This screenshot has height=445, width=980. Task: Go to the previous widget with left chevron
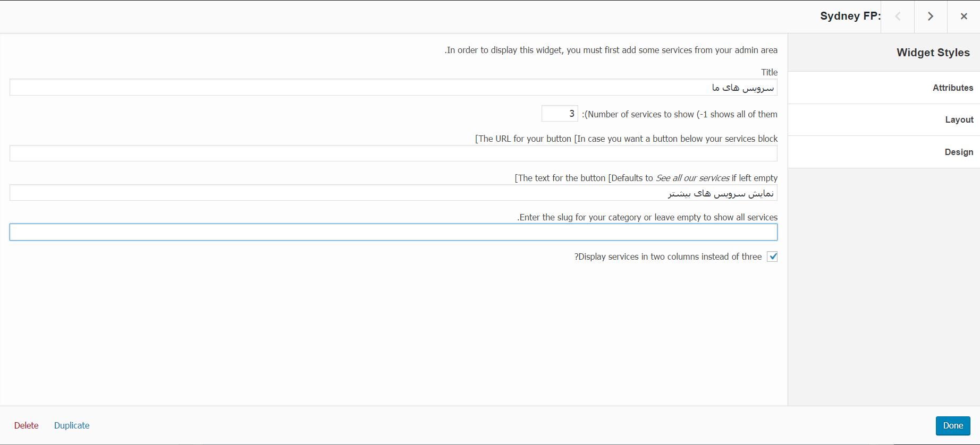(898, 16)
